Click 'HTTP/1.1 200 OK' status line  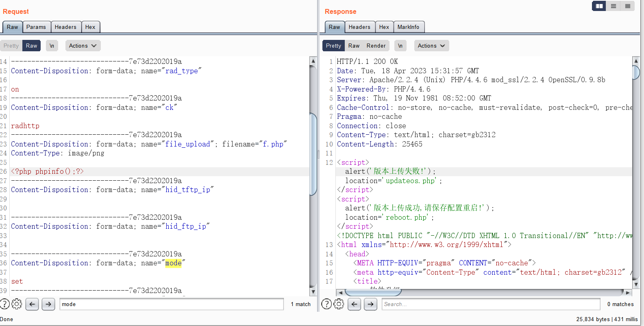367,61
